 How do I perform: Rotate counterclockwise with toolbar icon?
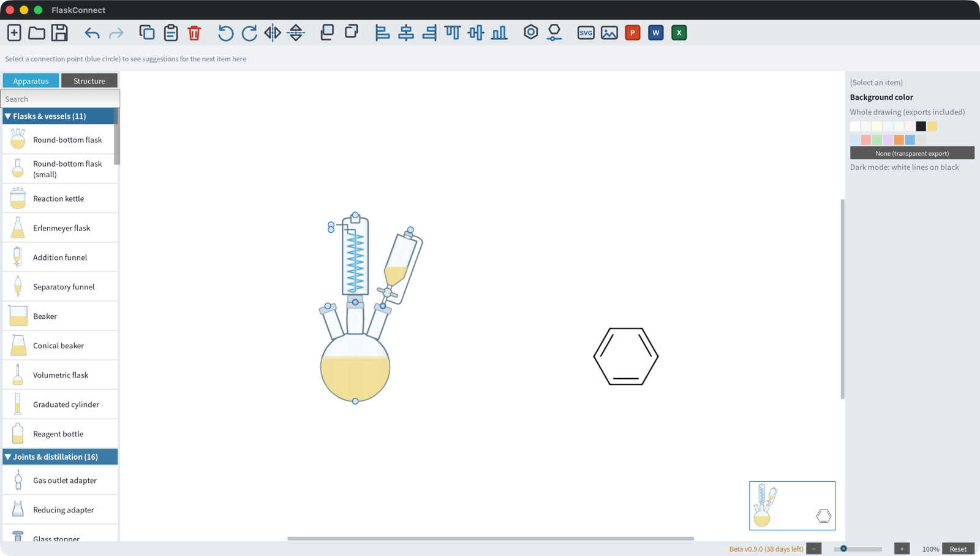[x=225, y=32]
